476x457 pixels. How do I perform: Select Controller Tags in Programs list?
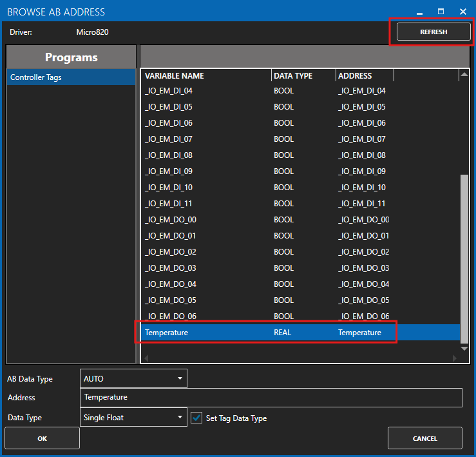(x=71, y=77)
